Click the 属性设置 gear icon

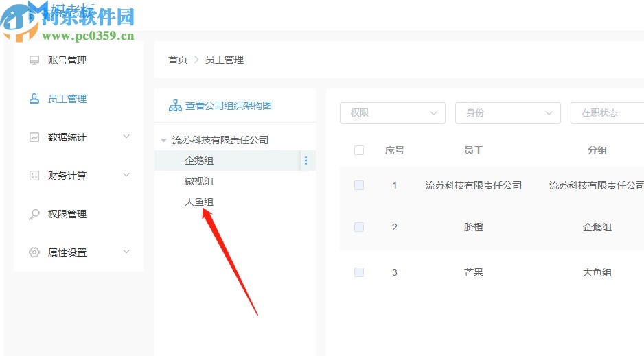pos(34,252)
